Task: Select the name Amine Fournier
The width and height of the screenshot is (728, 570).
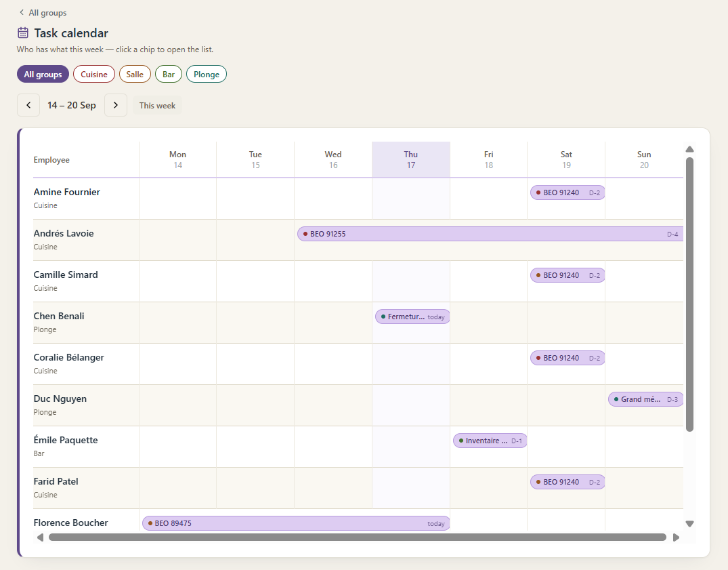Action: point(67,192)
